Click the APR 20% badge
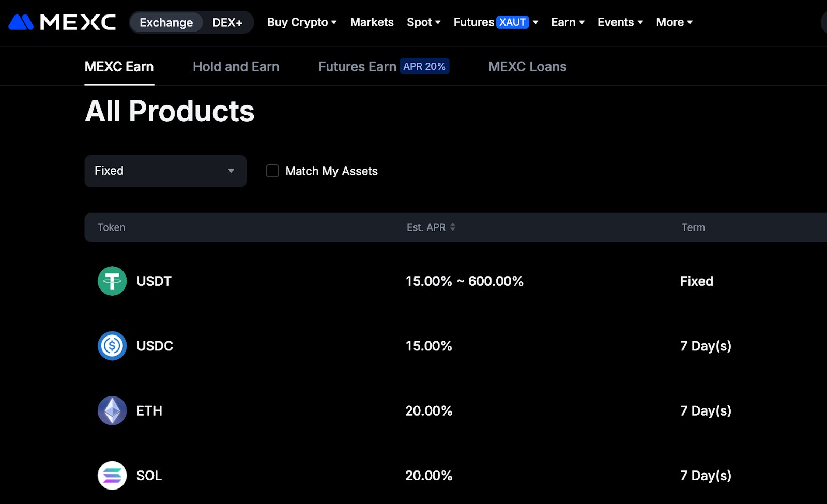This screenshot has height=504, width=827. point(424,66)
